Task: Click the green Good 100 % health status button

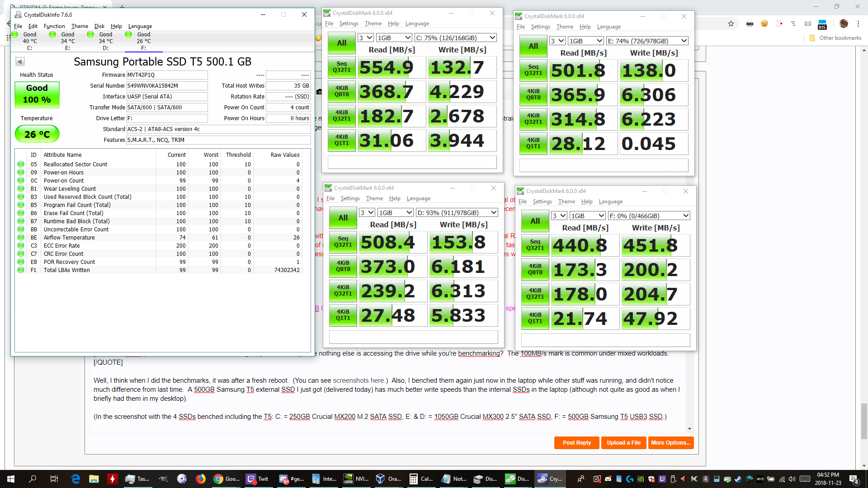Action: pyautogui.click(x=37, y=94)
